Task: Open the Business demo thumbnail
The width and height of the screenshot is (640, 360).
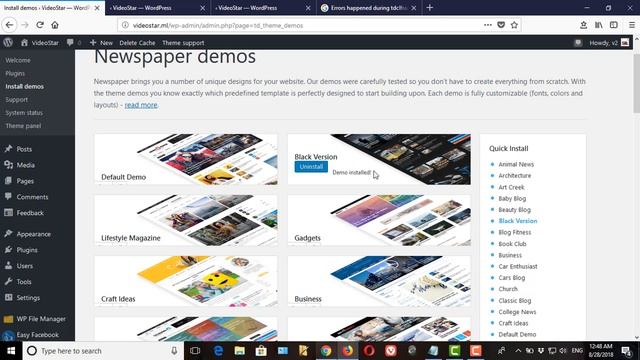Action: (379, 281)
